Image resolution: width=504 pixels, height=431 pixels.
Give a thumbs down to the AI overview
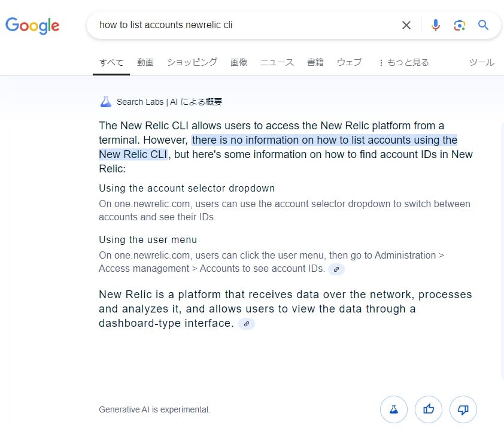tap(463, 409)
